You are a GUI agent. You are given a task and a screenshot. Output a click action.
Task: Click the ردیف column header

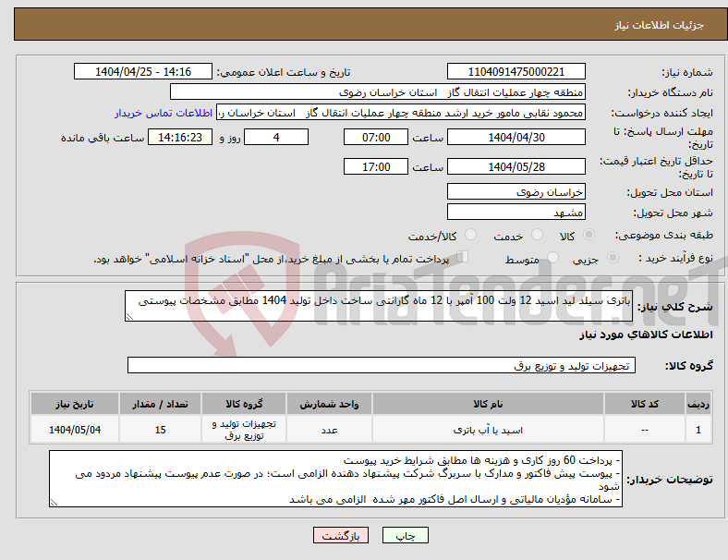[x=698, y=404]
